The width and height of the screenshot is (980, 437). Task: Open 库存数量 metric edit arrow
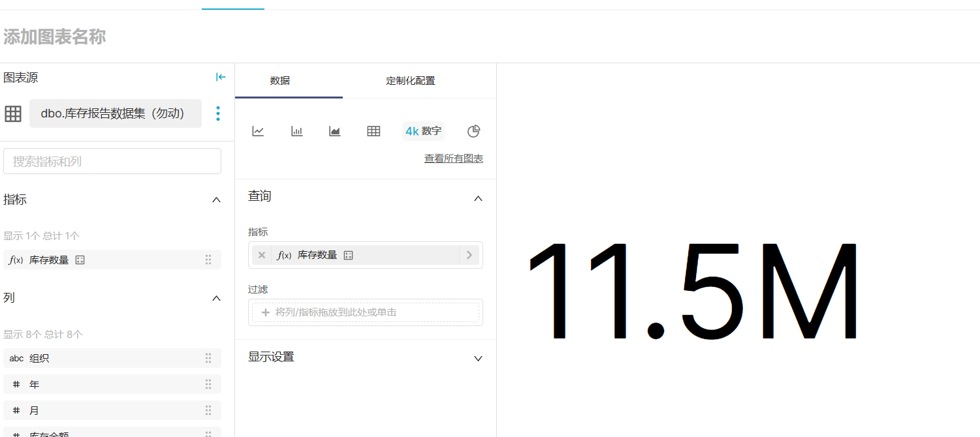point(469,255)
